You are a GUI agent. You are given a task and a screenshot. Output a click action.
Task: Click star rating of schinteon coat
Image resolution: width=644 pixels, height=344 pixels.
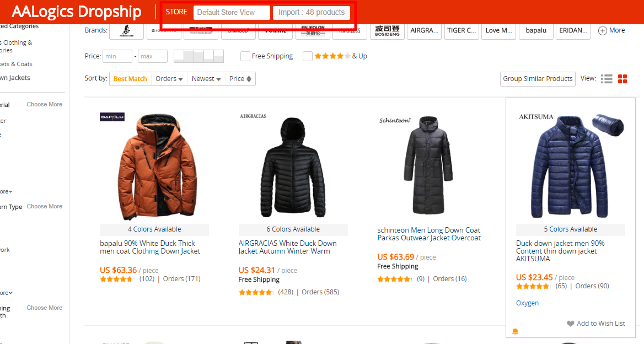(x=395, y=279)
